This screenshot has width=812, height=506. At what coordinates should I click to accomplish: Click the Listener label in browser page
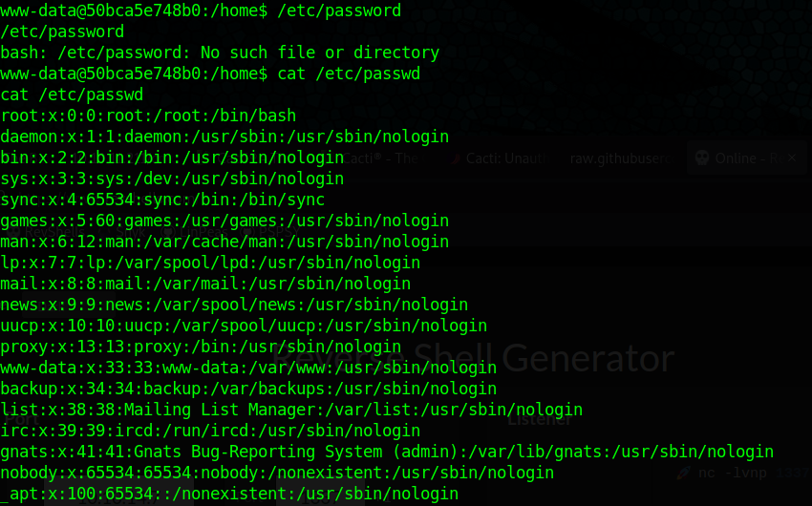(539, 419)
